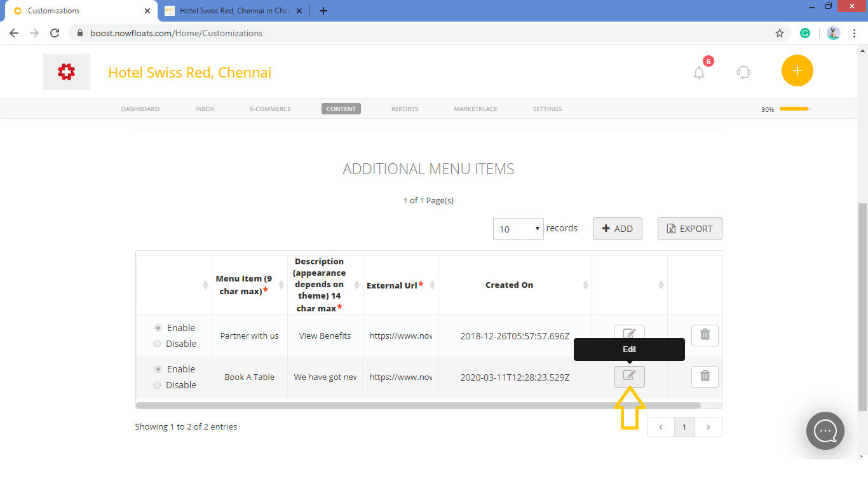Open the Grammarly extension icon

[x=805, y=33]
